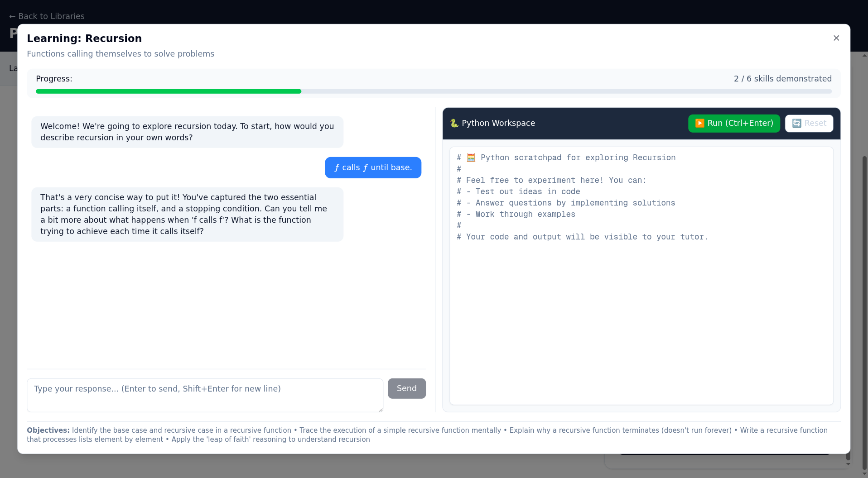868x478 pixels.
Task: Reset the Python workspace
Action: (809, 123)
